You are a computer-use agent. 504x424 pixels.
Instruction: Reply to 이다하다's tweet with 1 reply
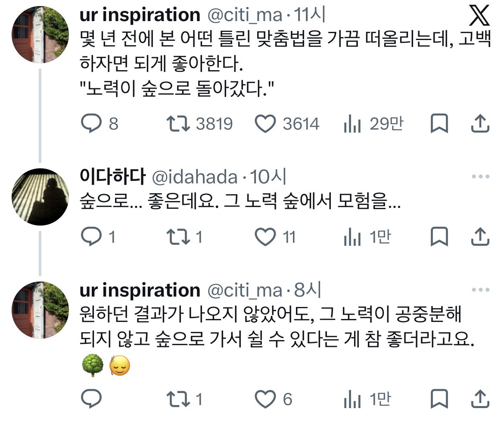(x=91, y=237)
